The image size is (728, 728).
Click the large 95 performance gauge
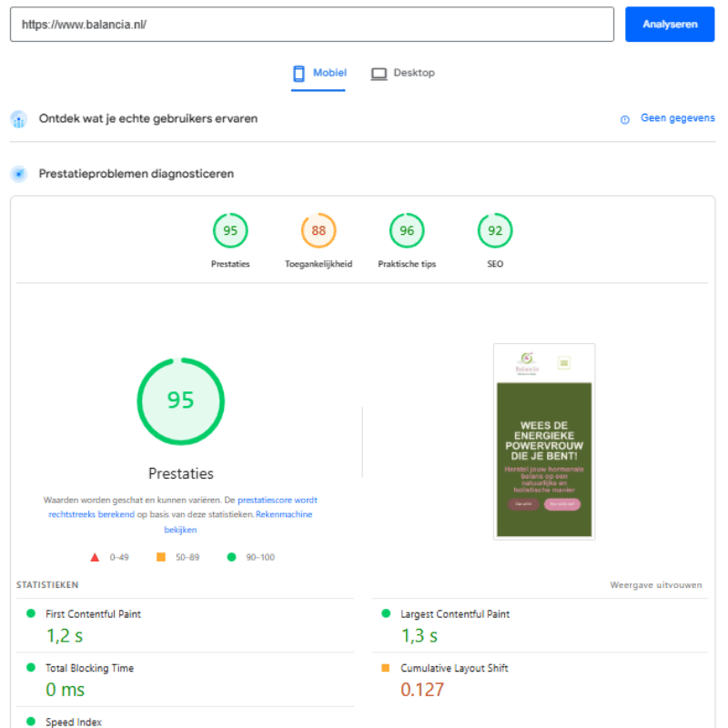click(180, 401)
